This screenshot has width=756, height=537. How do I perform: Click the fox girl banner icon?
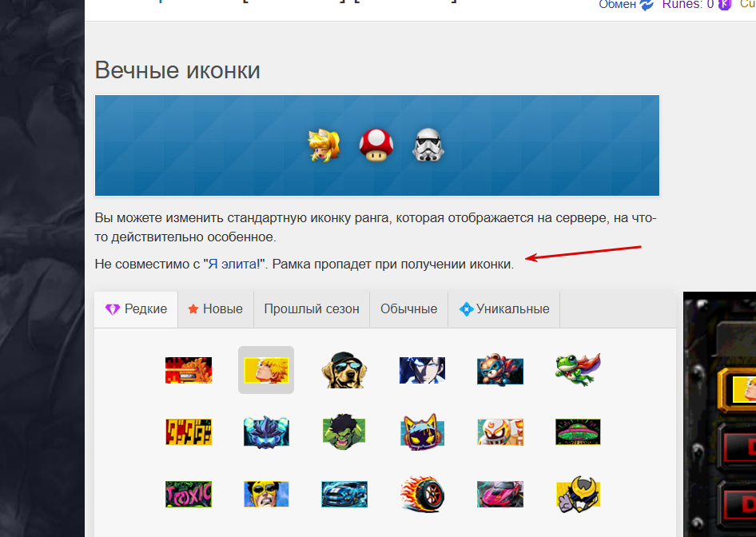324,145
